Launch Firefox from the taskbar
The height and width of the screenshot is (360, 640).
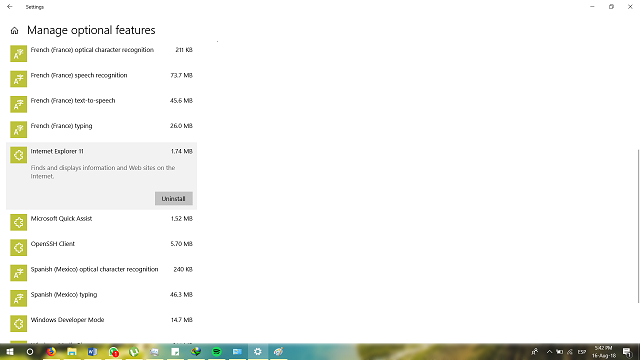point(51,351)
